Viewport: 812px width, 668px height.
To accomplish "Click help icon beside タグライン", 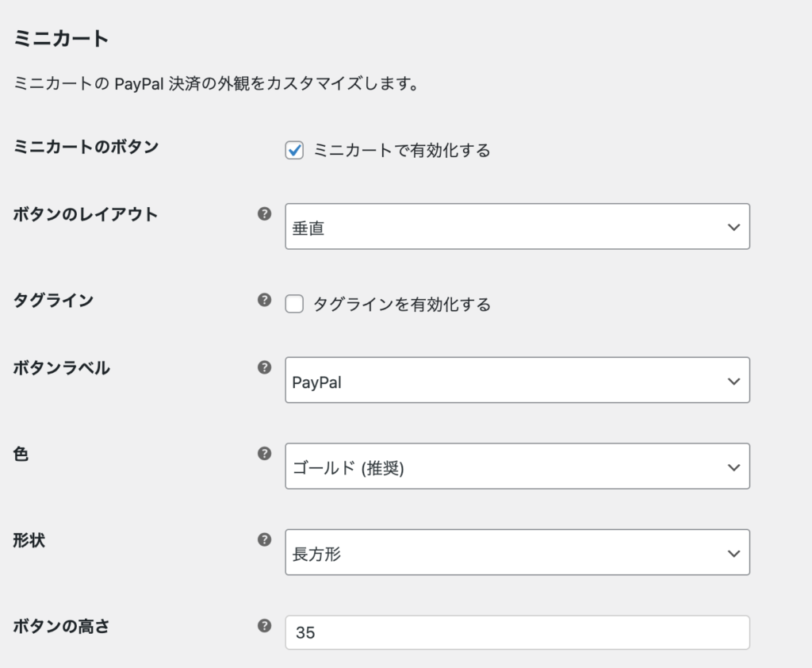I will point(264,300).
